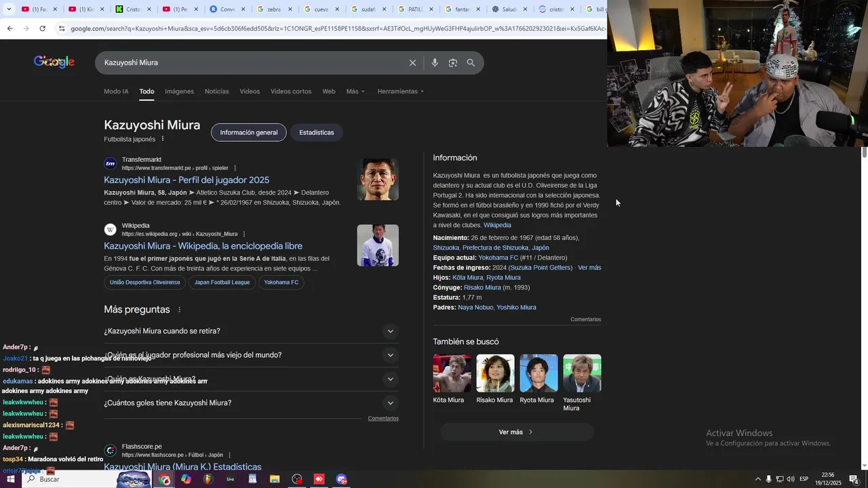Select the Información general chip
This screenshot has width=868, height=488.
[x=249, y=132]
